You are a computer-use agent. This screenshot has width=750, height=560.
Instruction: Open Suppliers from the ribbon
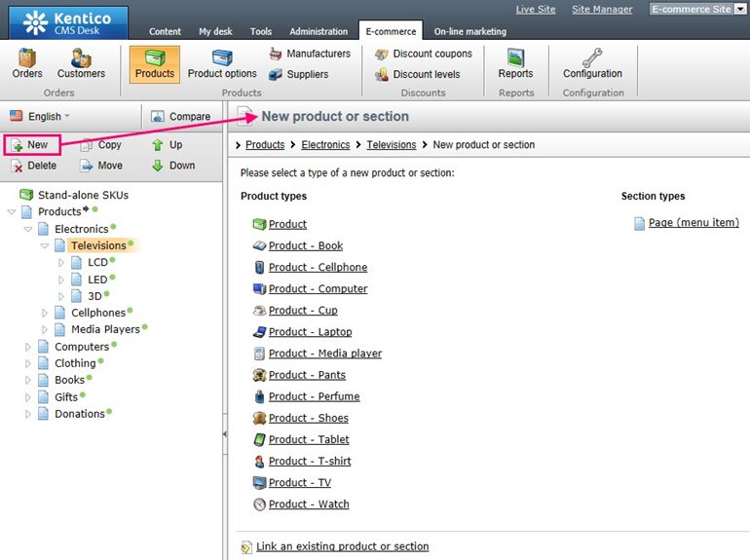click(x=299, y=74)
